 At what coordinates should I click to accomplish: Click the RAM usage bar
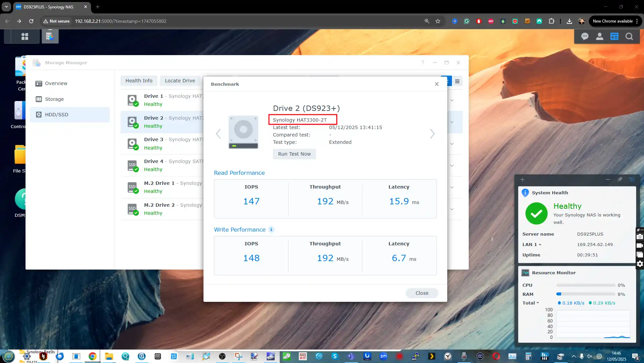586,294
